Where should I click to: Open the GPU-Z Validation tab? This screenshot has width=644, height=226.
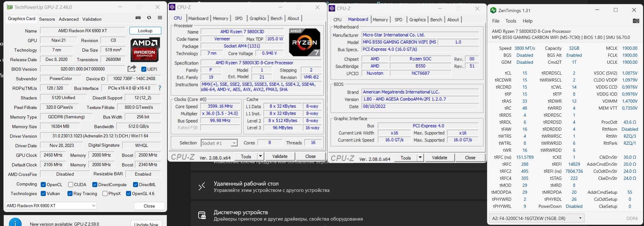tap(92, 19)
